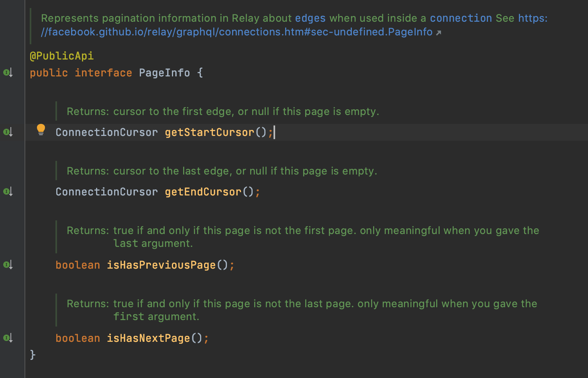
Task: Click gutter icon next to isHasNextPage method
Action: point(7,338)
